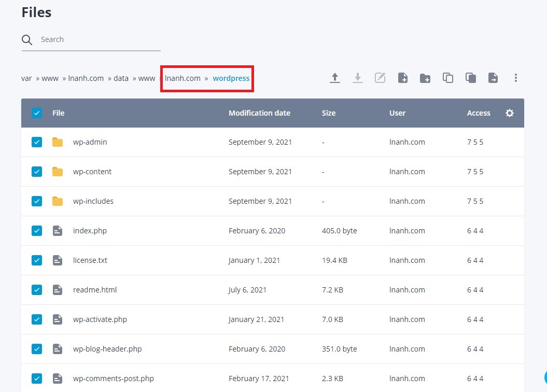
Task: Click the file icon beside readme.html
Action: pyautogui.click(x=58, y=290)
